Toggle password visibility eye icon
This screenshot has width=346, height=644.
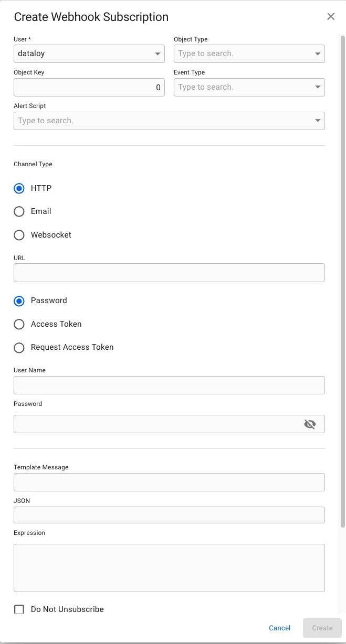[x=310, y=424]
